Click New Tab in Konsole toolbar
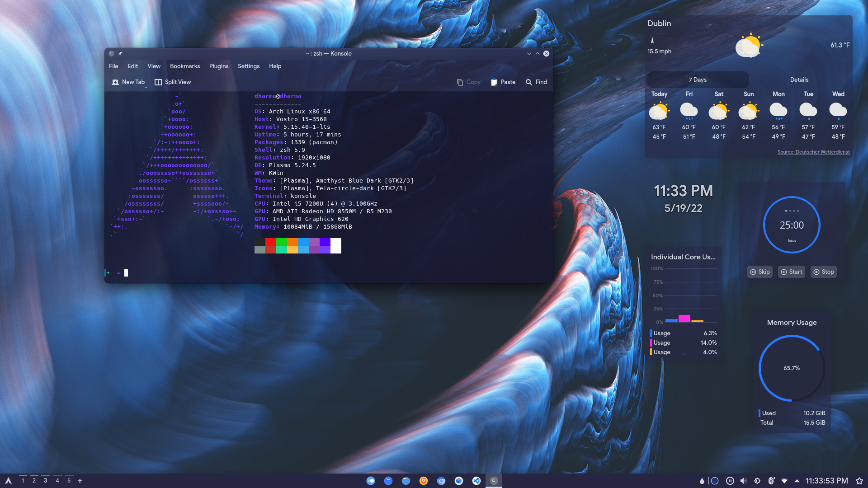The height and width of the screenshot is (488, 868). [128, 82]
